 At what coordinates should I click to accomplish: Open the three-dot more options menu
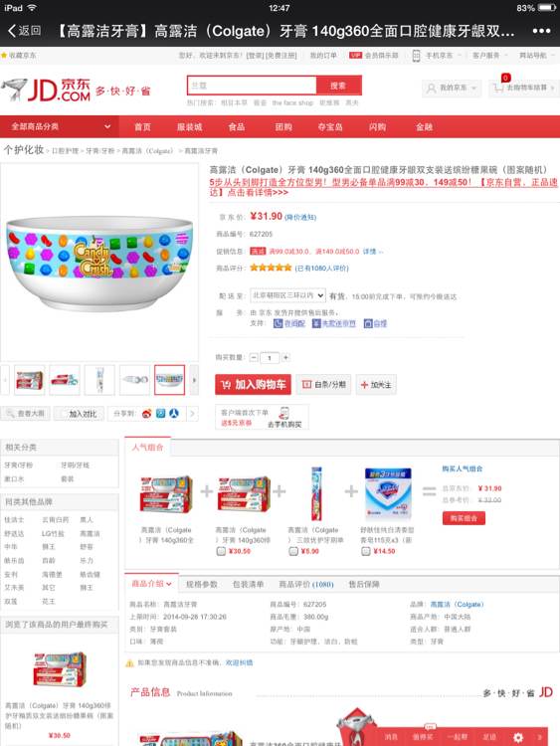(541, 31)
